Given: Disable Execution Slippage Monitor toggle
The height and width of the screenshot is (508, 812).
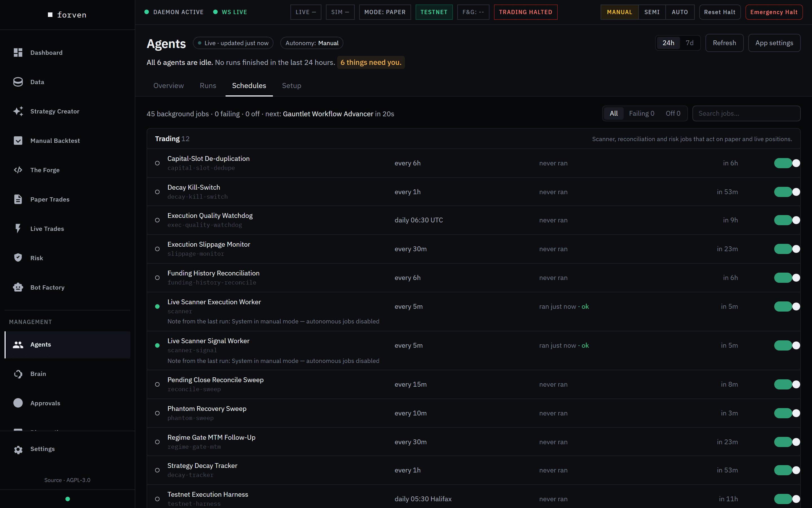Looking at the screenshot, I should (787, 249).
